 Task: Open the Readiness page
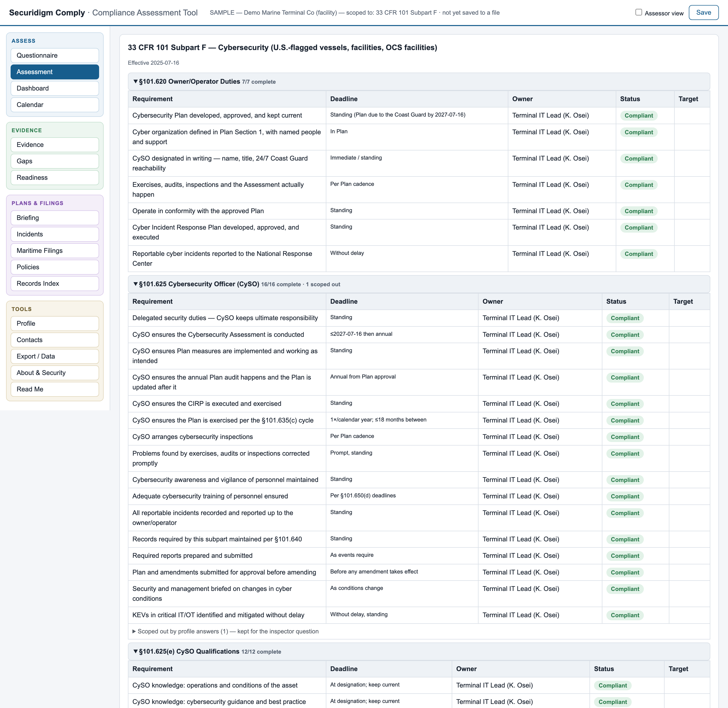55,177
